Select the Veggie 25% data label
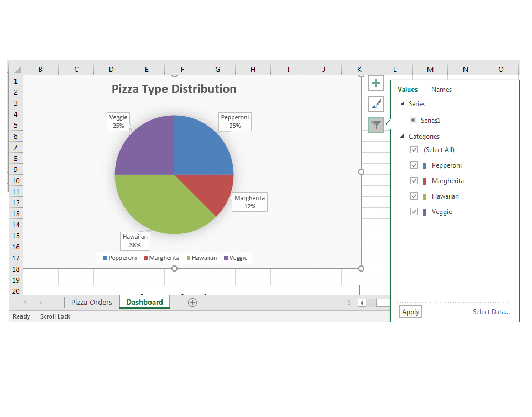 point(118,122)
